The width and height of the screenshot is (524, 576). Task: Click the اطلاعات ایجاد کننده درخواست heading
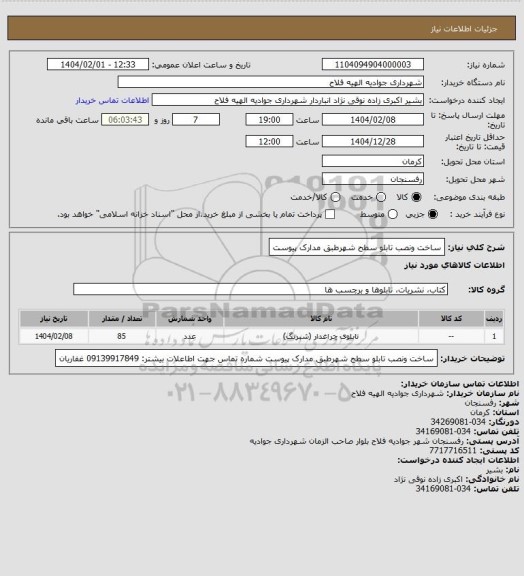tap(458, 460)
